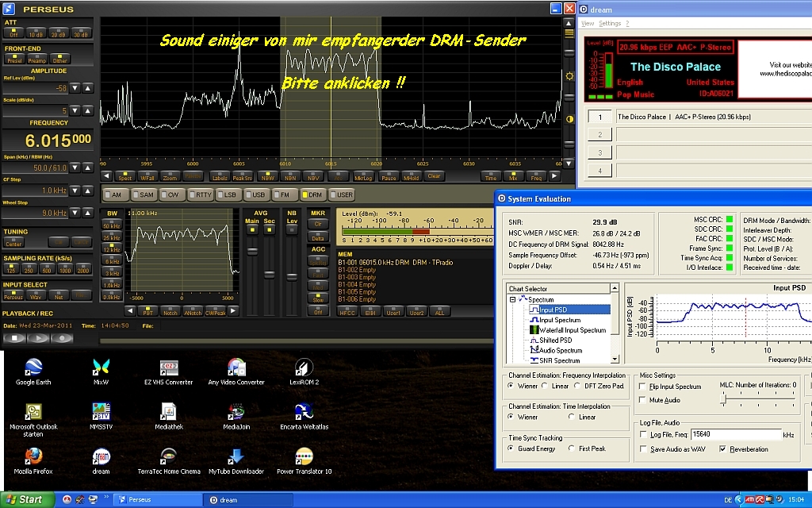Open the Settings menu in dream
Image resolution: width=812 pixels, height=508 pixels.
click(x=610, y=23)
